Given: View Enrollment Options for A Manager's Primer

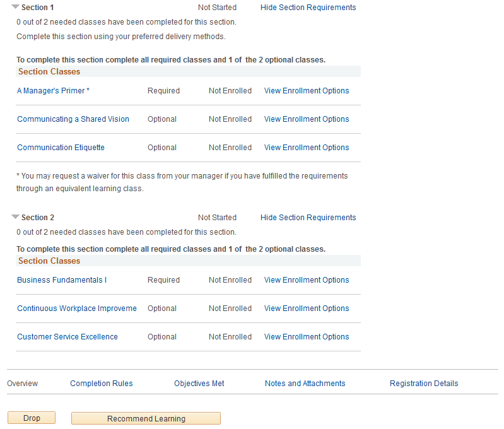Looking at the screenshot, I should pyautogui.click(x=307, y=91).
